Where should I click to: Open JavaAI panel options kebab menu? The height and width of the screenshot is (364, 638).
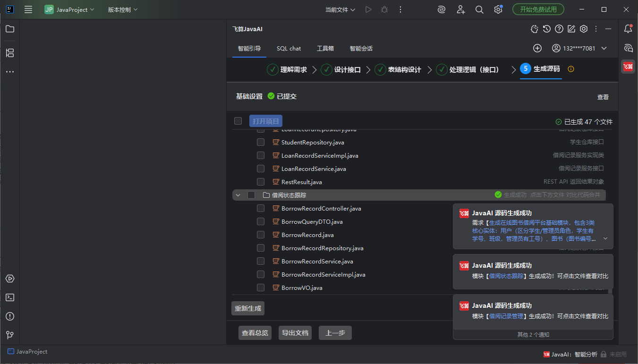[596, 29]
